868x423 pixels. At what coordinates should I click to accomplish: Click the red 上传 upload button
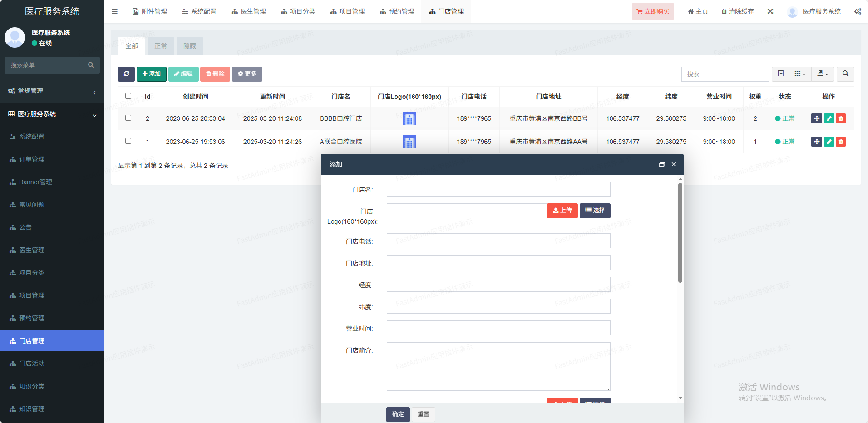562,211
